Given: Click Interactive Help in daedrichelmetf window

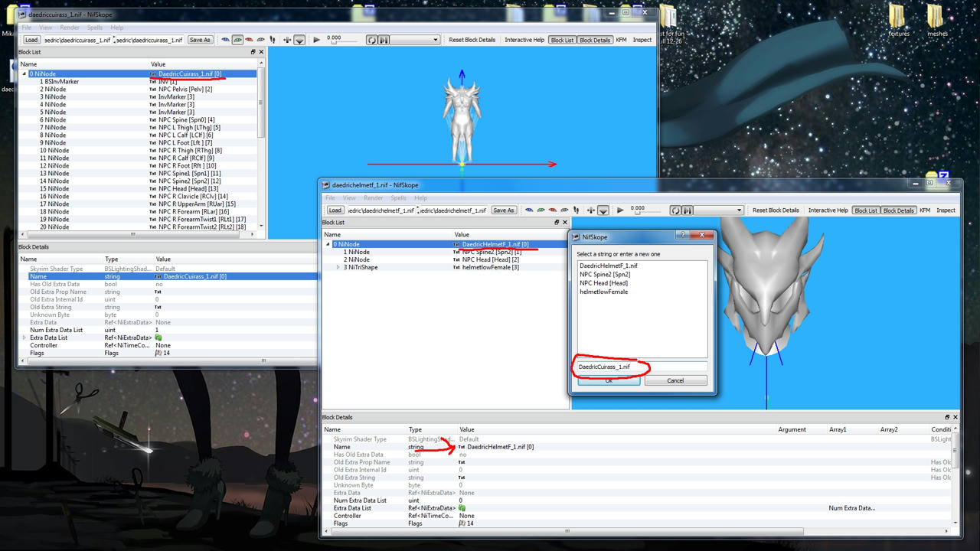Looking at the screenshot, I should pos(828,210).
